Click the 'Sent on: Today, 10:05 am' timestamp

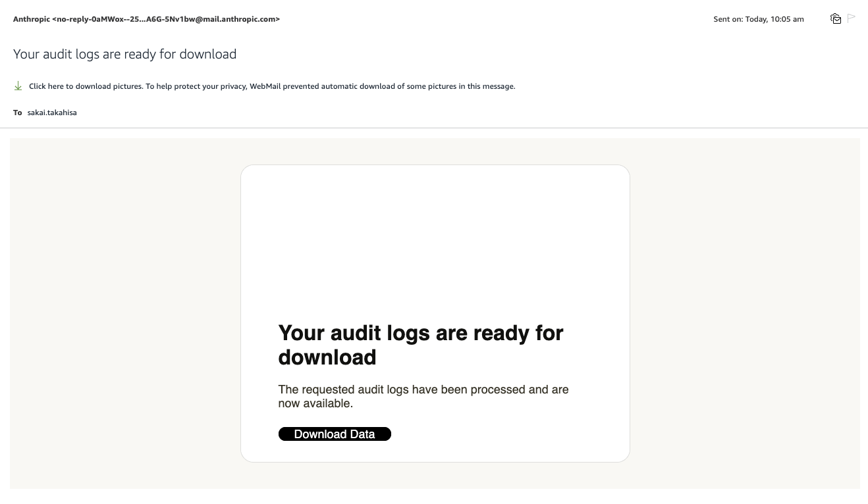click(x=758, y=19)
